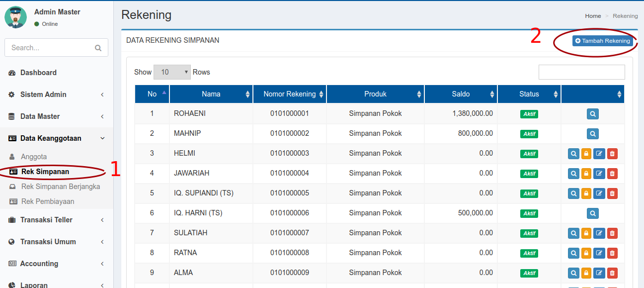This screenshot has height=288, width=644.
Task: Edit the JAWARIAH account
Action: 599,174
